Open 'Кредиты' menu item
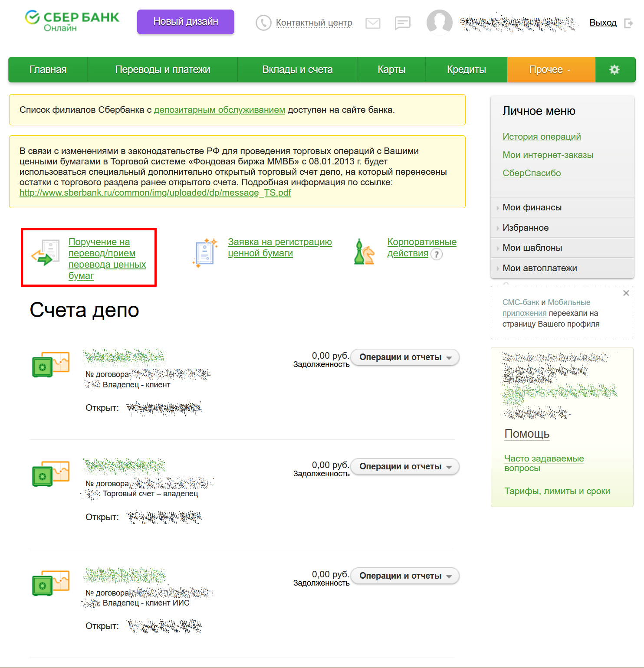The image size is (644, 668). 467,69
